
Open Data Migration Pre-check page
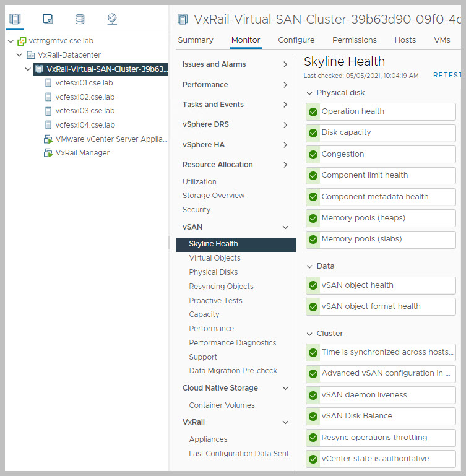coord(233,371)
